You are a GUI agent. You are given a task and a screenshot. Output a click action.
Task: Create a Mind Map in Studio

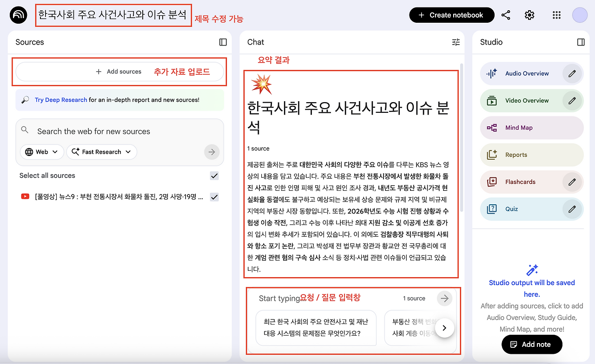pos(520,128)
